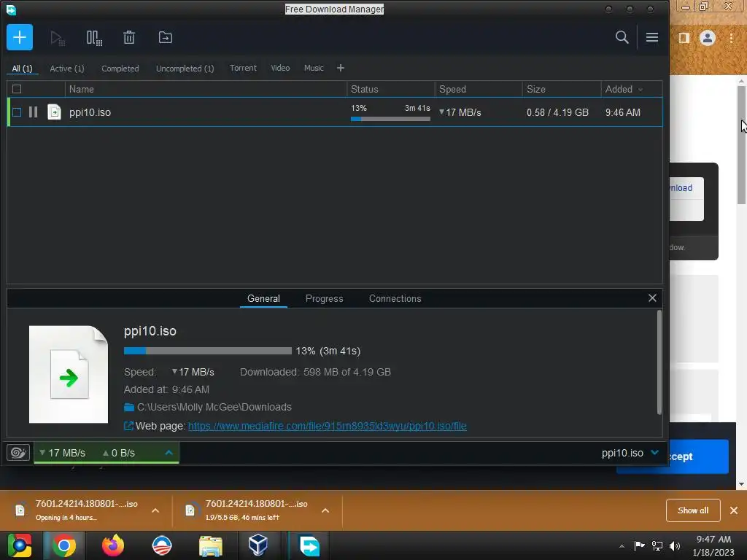Add a new download with the plus button
Screen dimensions: 747x560
(20, 37)
